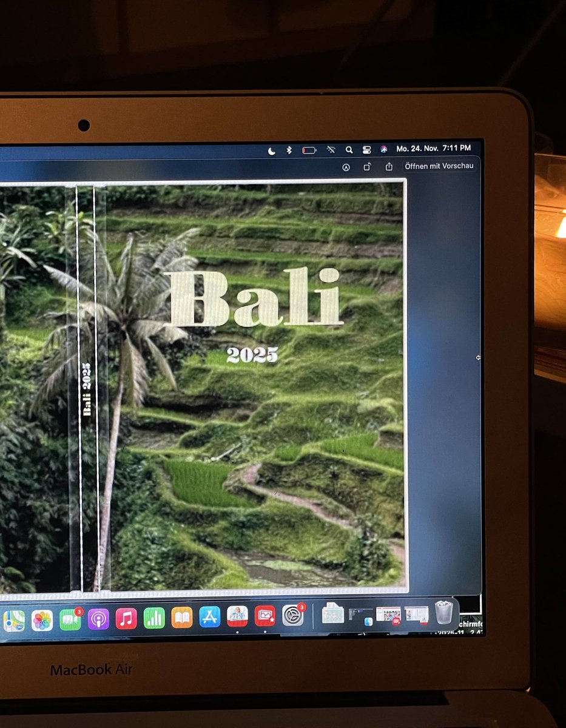Open Control Center from the menu bar

click(366, 149)
